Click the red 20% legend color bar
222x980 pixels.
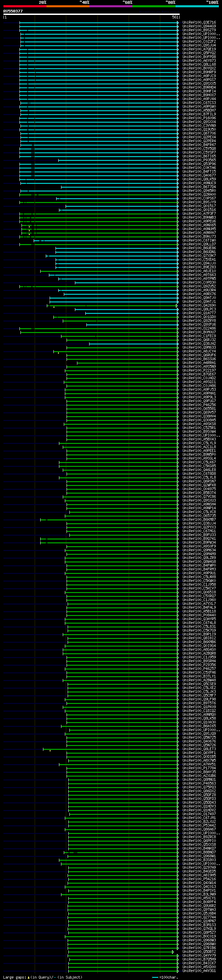pos(25,6)
